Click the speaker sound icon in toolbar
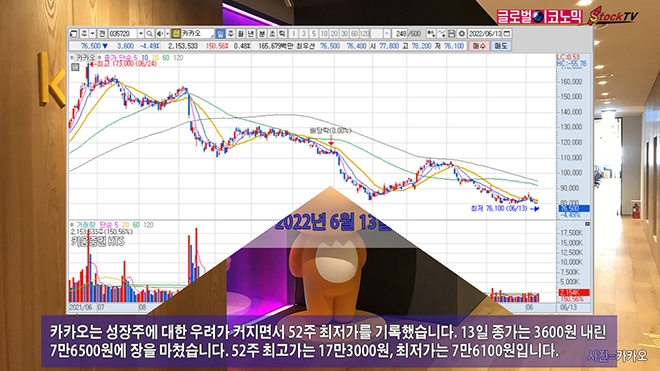The width and height of the screenshot is (660, 371). click(x=160, y=34)
